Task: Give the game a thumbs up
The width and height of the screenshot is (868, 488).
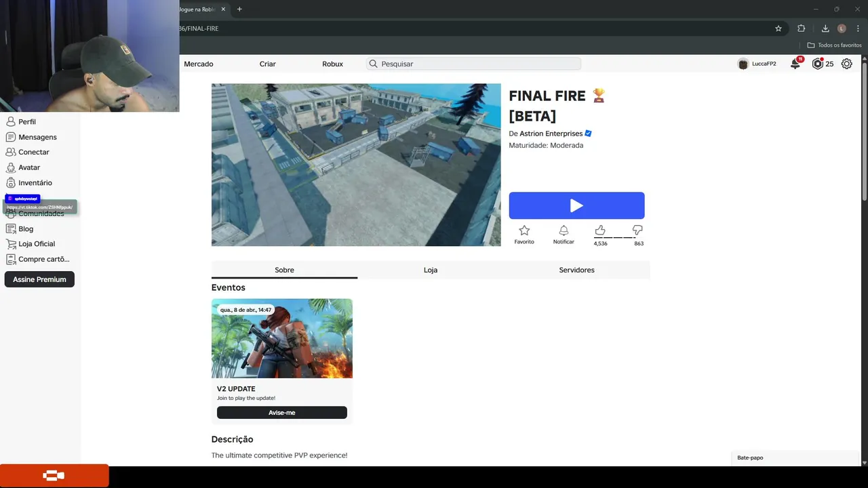Action: (x=600, y=230)
